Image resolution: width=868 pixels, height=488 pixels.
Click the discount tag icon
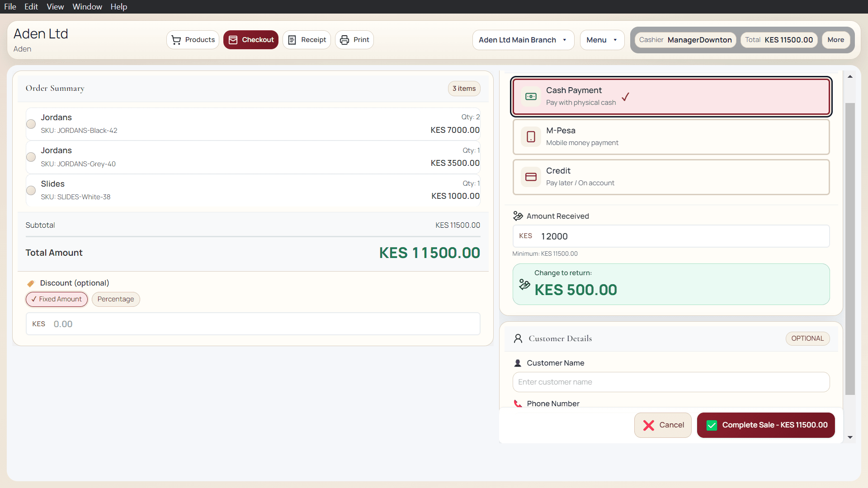[x=31, y=284]
